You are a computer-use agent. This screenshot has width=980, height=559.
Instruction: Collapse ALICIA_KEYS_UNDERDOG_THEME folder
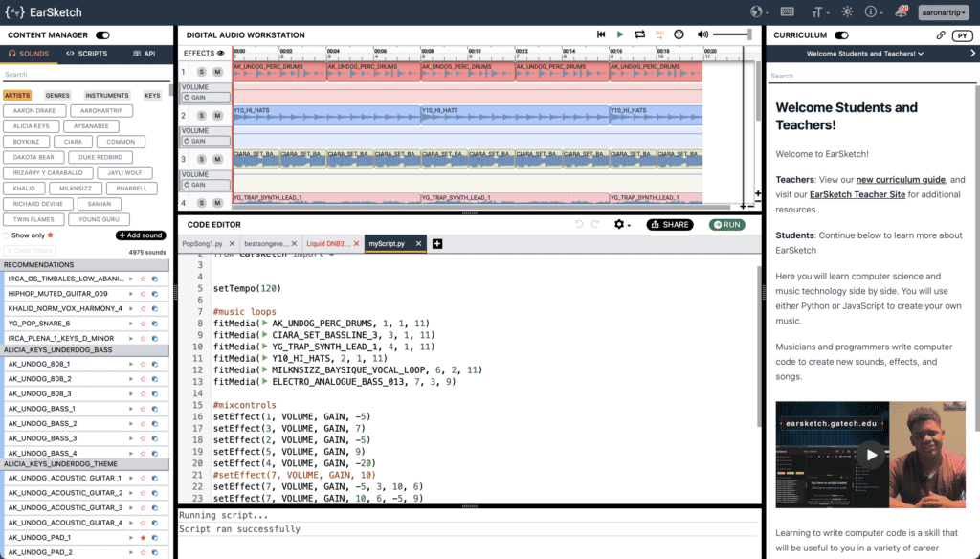(x=85, y=464)
